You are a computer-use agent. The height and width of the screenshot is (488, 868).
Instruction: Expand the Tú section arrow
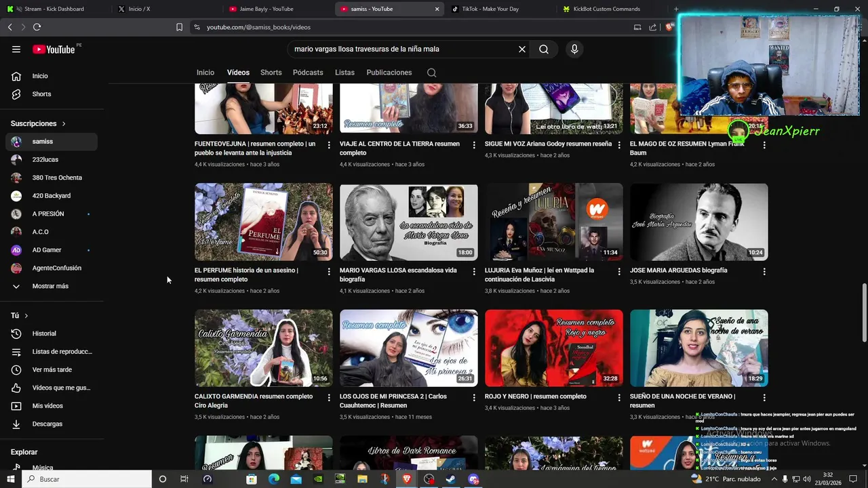point(26,316)
